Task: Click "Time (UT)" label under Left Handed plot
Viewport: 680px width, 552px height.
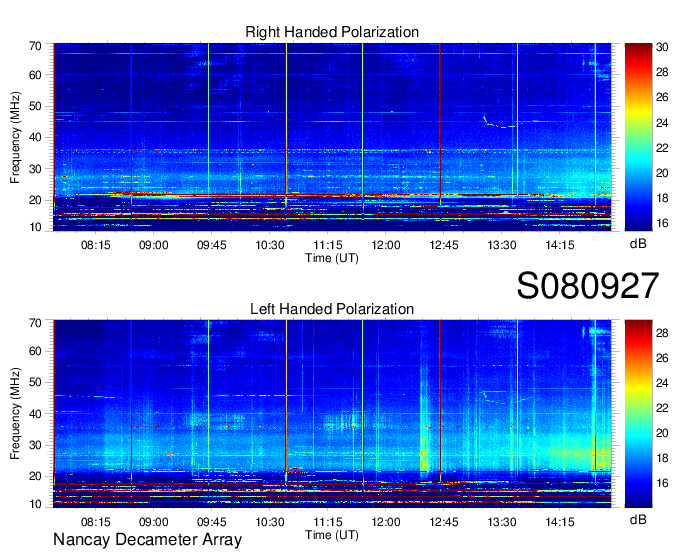Action: coord(332,535)
